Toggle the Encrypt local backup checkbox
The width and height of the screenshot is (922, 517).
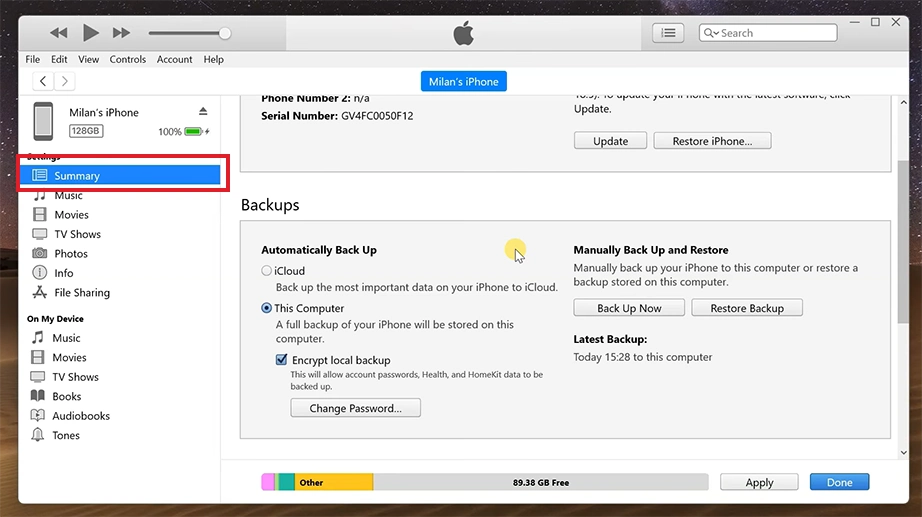click(282, 359)
